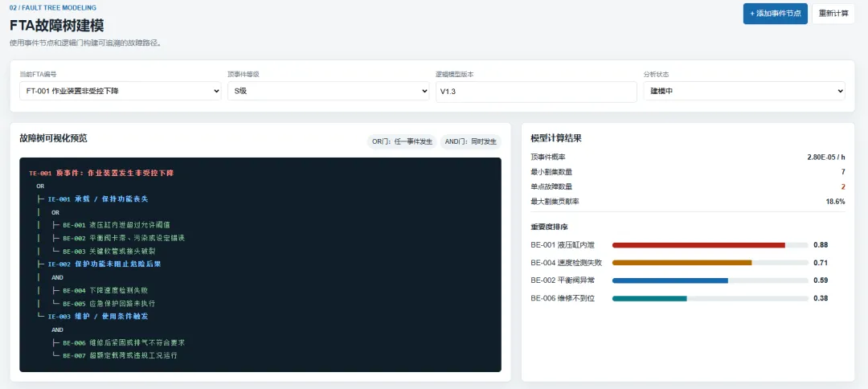Viewport: 868px width, 389px height.
Task: Click the OR gate under IE-001
Action: point(55,212)
